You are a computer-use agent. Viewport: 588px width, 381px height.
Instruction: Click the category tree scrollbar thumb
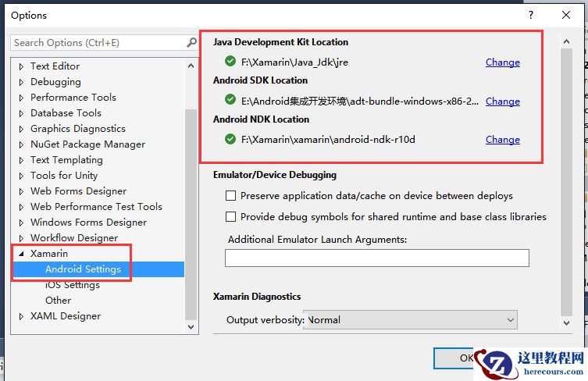191,215
